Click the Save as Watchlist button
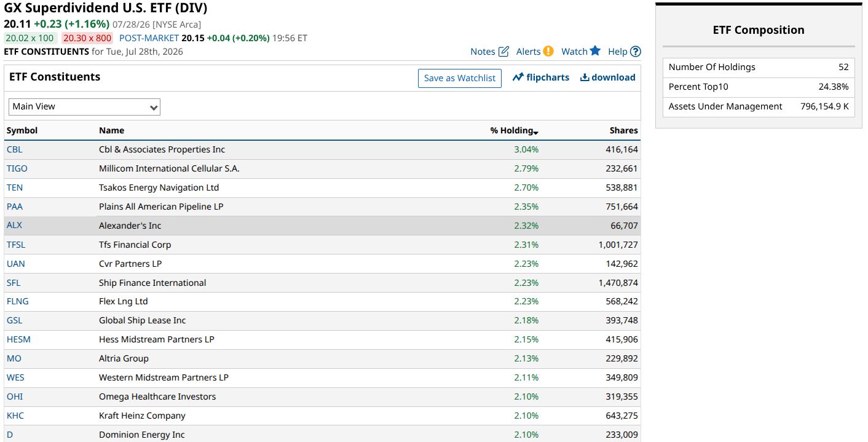 click(460, 78)
